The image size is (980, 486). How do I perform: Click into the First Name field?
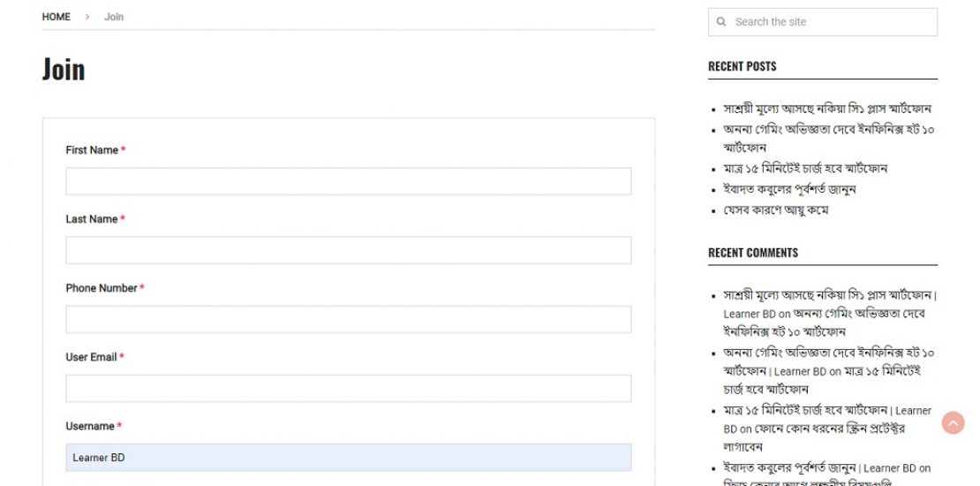[x=348, y=181]
